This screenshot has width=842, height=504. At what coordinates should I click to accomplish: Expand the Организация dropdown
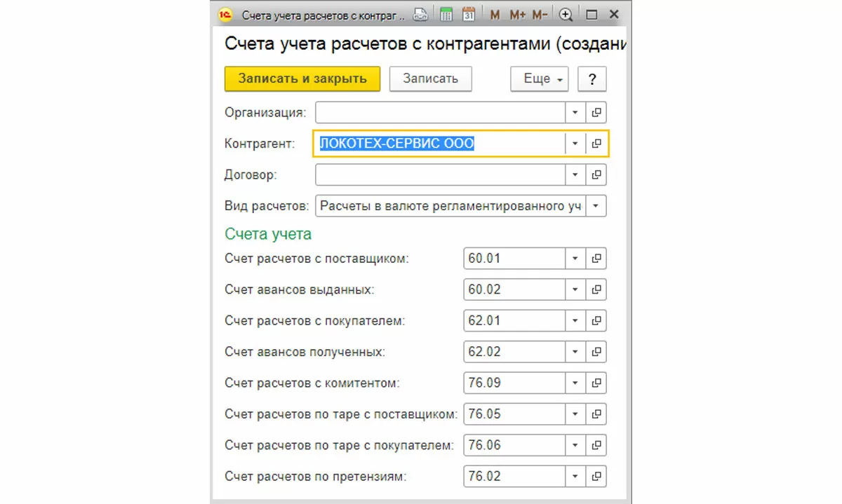(575, 112)
